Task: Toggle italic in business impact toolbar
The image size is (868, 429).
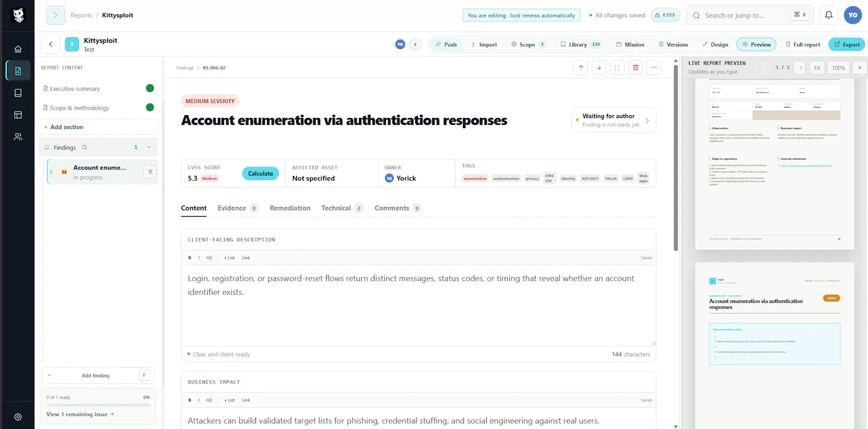Action: pos(199,400)
